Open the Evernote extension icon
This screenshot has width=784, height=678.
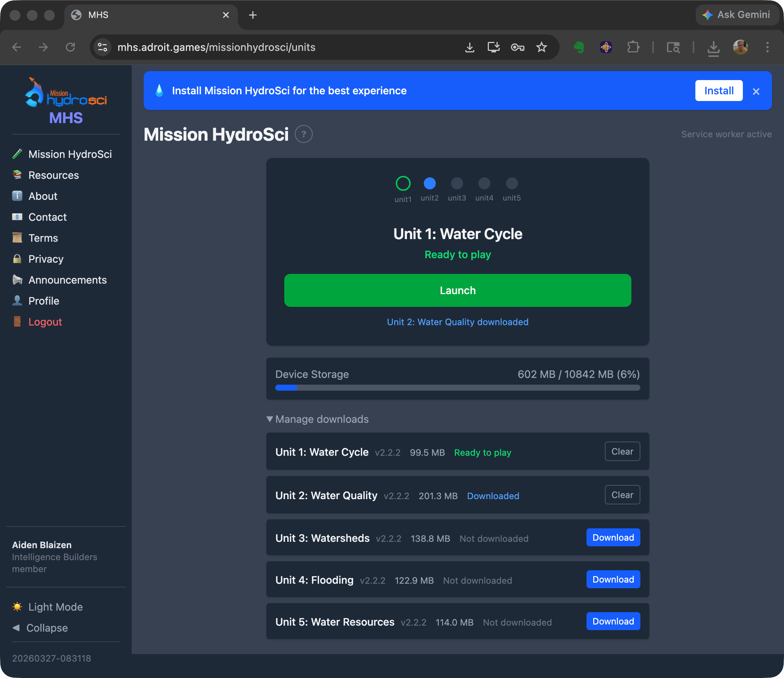pos(579,47)
